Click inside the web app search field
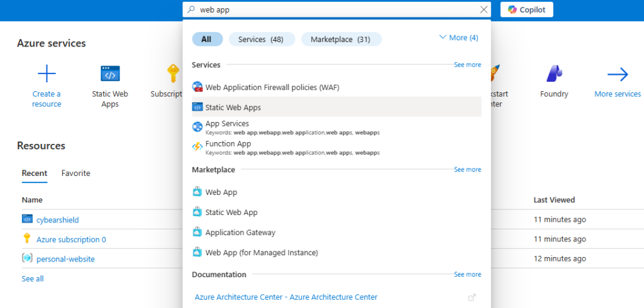This screenshot has width=644, height=308. [x=333, y=9]
